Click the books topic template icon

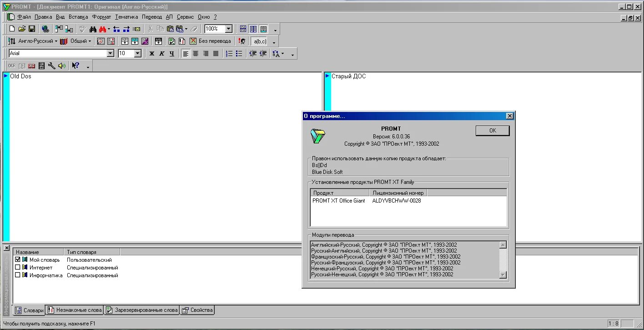point(64,41)
